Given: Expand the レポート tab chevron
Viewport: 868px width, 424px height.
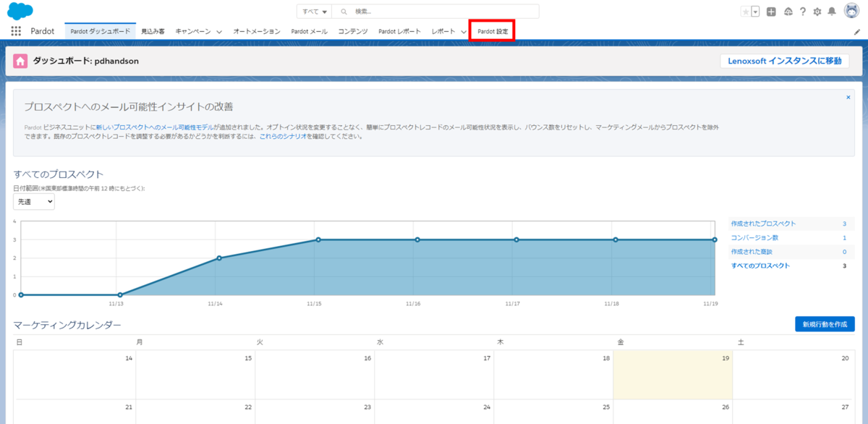Looking at the screenshot, I should click(x=464, y=32).
